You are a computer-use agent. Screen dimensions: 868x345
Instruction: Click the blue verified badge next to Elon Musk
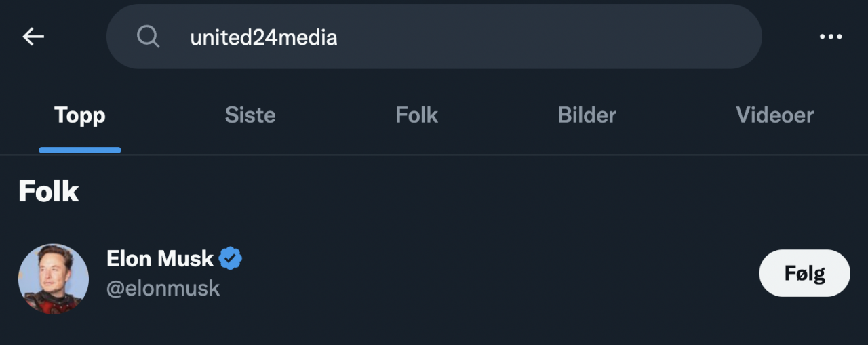point(231,258)
